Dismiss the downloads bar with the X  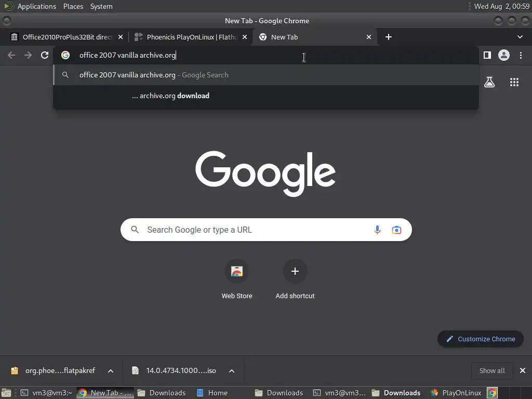point(523,370)
